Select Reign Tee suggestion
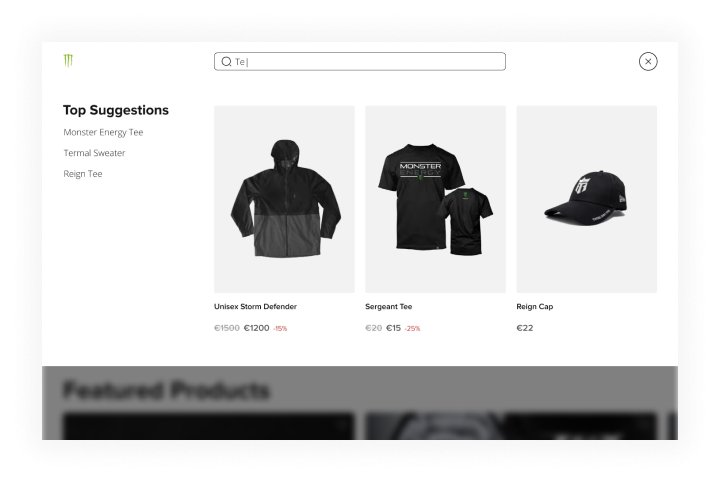This screenshot has width=720, height=482. pos(83,174)
